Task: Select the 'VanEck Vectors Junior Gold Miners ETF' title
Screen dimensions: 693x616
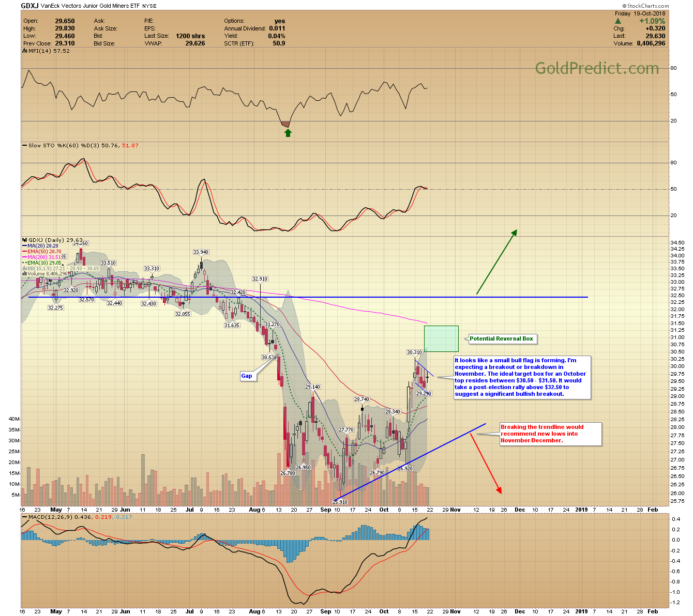Action: (x=89, y=6)
